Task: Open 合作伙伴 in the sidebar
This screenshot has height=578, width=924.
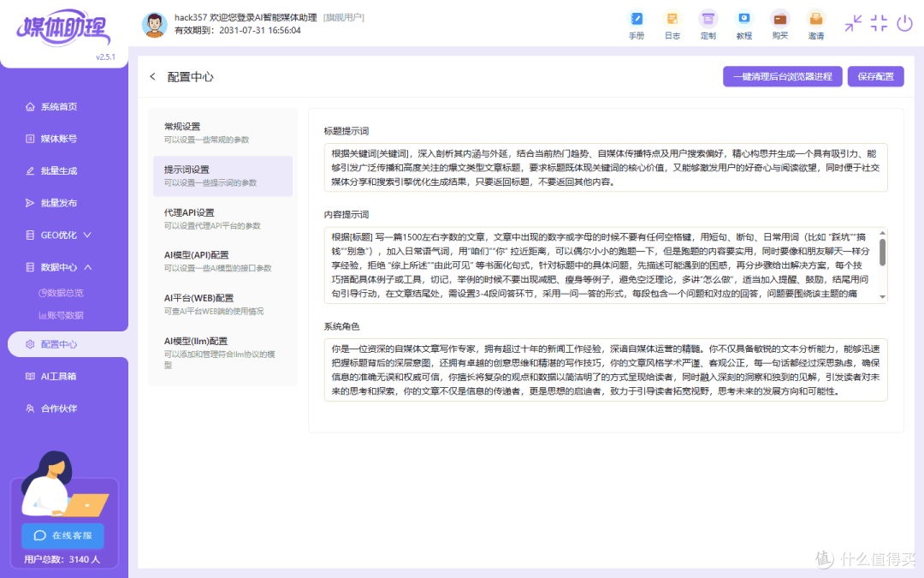Action: click(59, 408)
